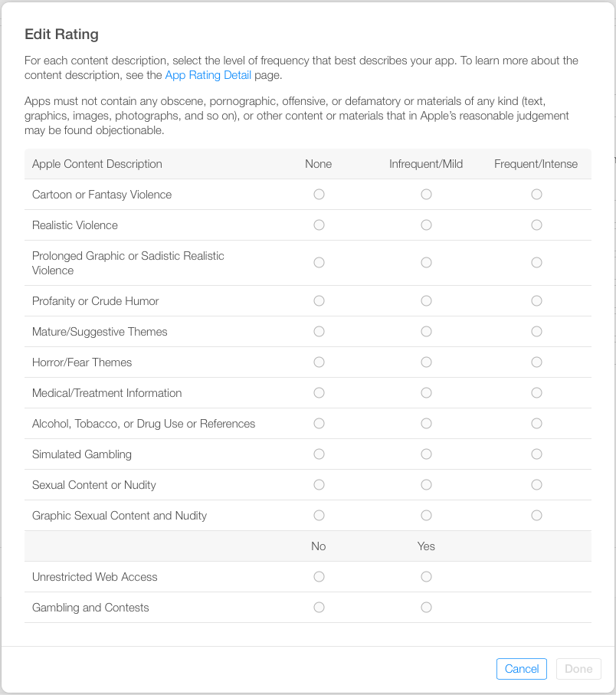Select Infrequent/Mild for Realistic Violence

point(426,225)
